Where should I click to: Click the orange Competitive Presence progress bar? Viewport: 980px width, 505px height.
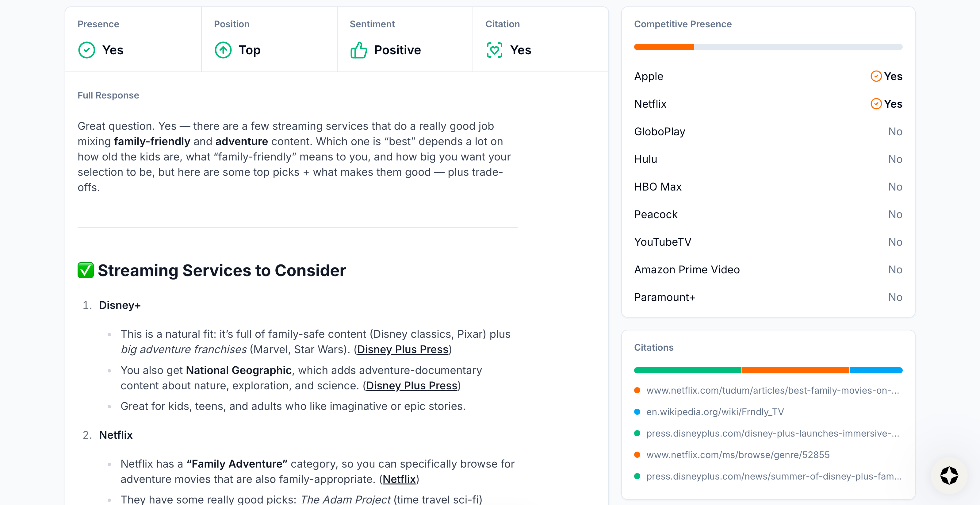[664, 47]
